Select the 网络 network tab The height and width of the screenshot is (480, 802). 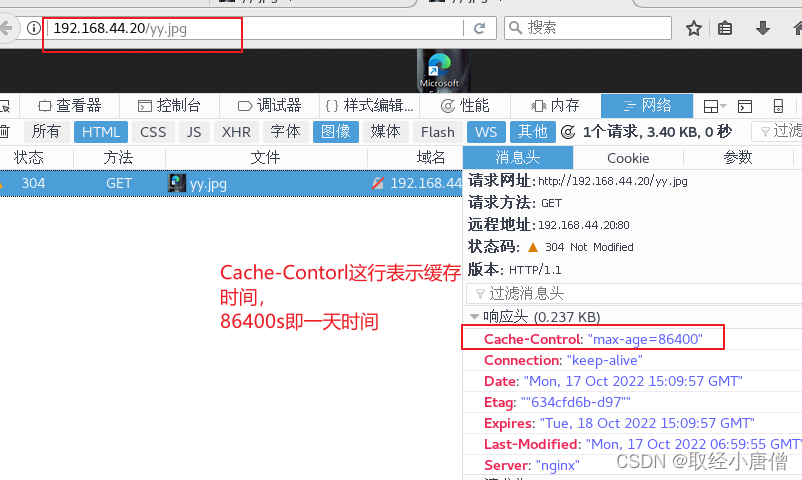coord(647,106)
